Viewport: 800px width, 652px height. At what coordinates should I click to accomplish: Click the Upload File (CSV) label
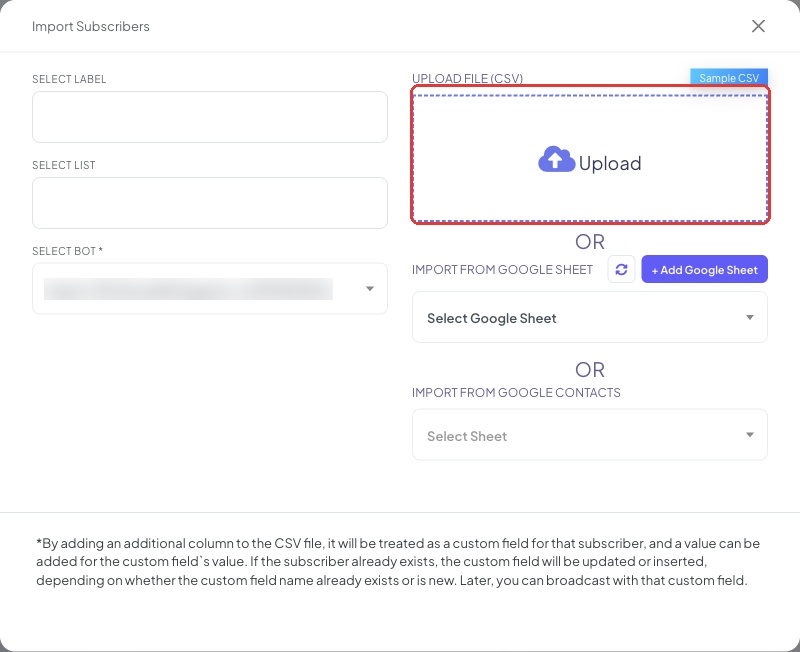tap(467, 79)
